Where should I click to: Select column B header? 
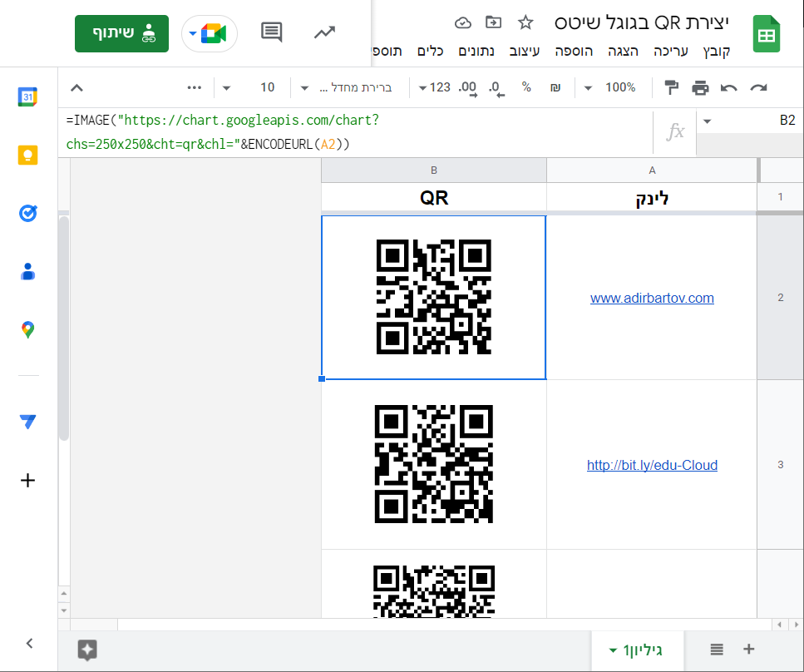tap(434, 170)
